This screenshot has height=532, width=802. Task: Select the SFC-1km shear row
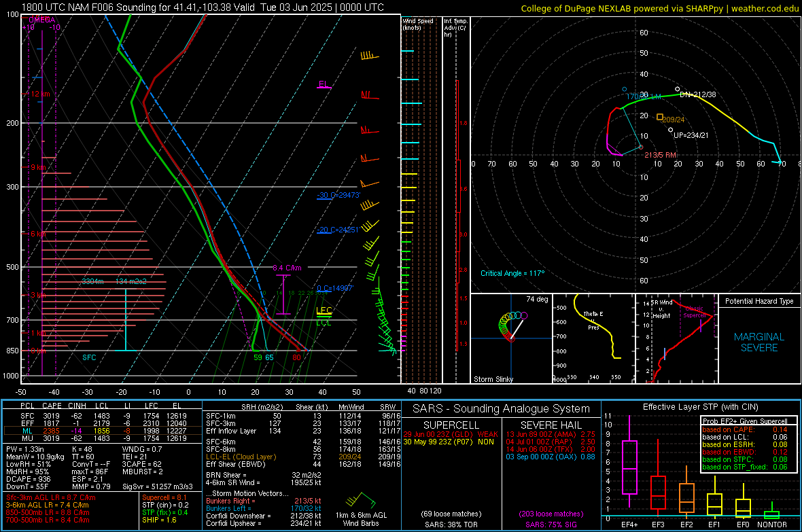pyautogui.click(x=303, y=416)
